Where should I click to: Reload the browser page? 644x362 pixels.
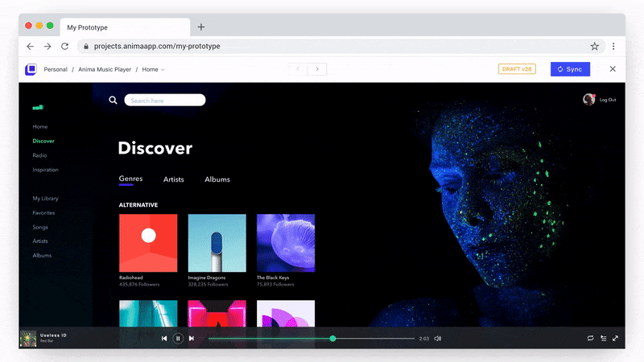[65, 47]
